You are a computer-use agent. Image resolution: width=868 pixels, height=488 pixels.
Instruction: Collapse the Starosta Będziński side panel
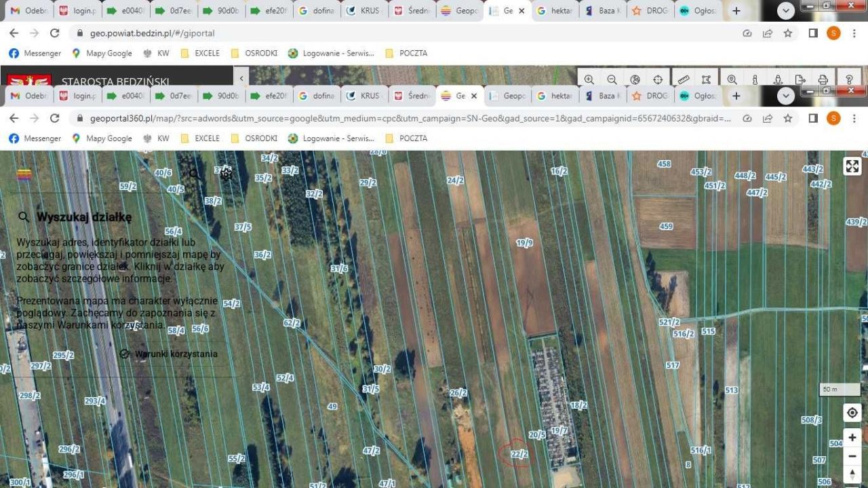242,79
